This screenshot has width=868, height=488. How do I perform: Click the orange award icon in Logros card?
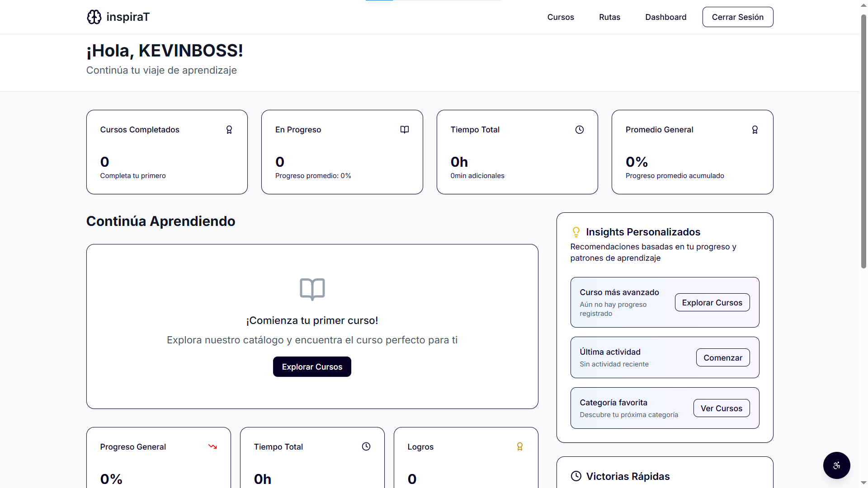tap(520, 447)
